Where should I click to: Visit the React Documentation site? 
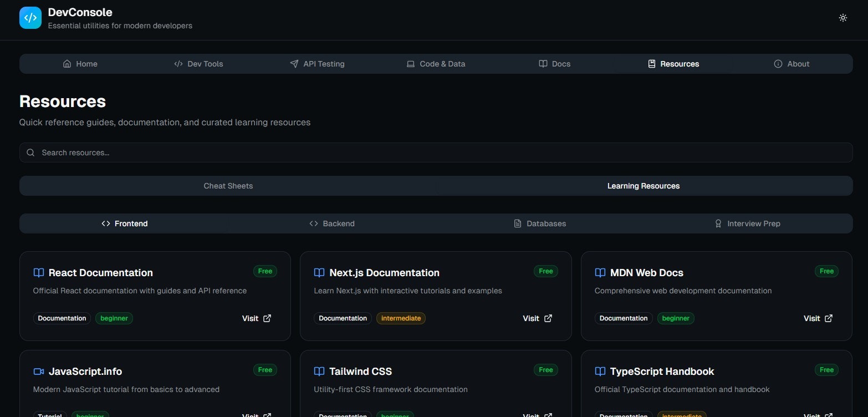(250, 318)
